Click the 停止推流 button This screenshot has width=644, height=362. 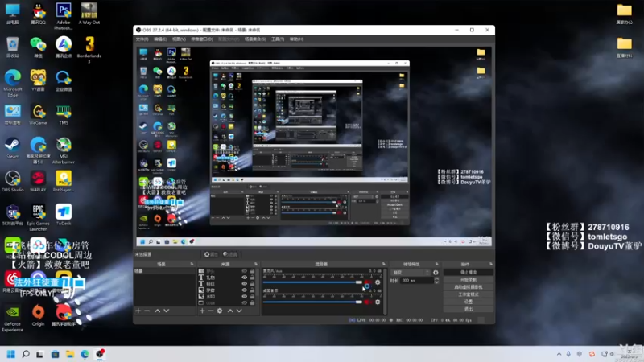469,272
